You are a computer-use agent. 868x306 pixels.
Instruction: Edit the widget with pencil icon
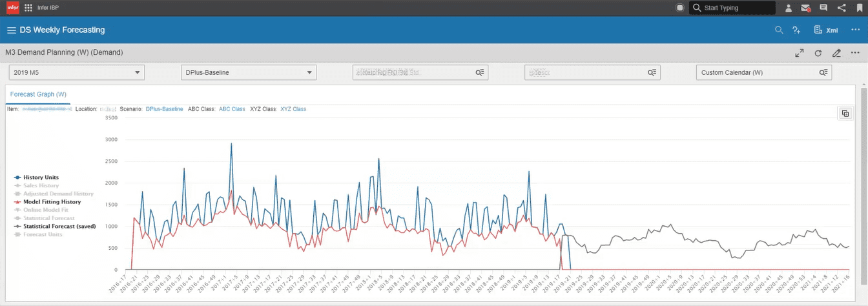837,53
